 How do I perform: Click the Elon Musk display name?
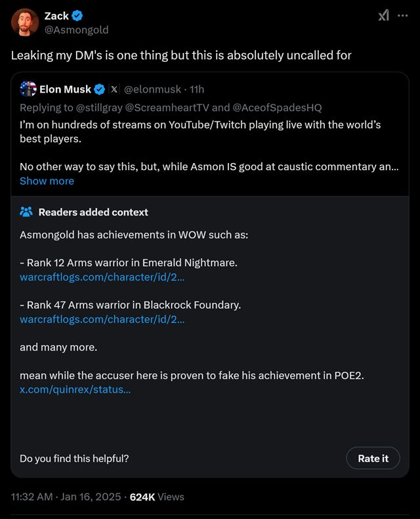65,89
